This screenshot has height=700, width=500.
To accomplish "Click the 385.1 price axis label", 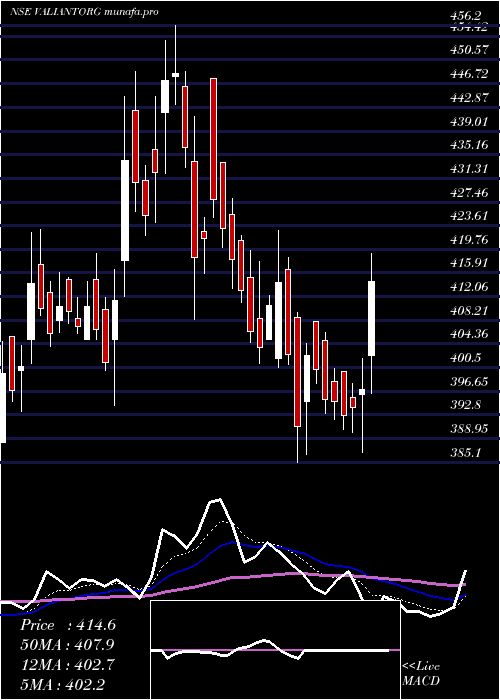I will point(465,453).
